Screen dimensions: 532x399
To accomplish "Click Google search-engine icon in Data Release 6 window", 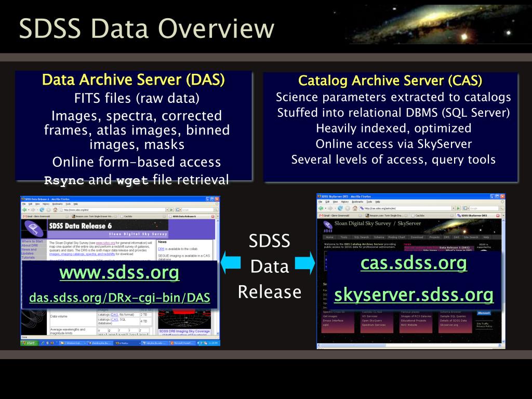I will click(177, 210).
